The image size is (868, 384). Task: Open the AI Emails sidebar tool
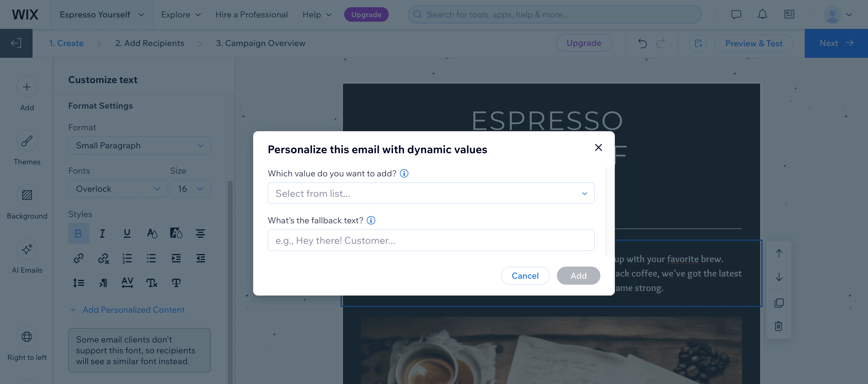click(x=27, y=256)
